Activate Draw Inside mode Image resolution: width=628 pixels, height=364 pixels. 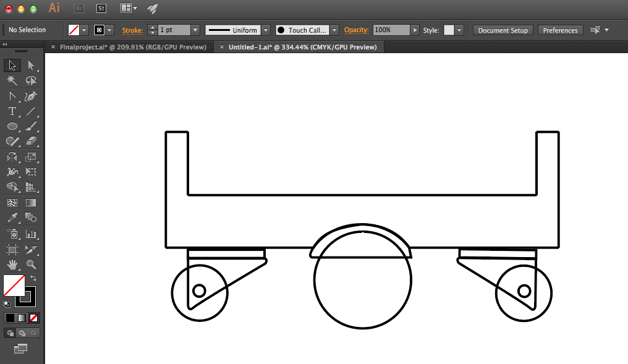[33, 332]
